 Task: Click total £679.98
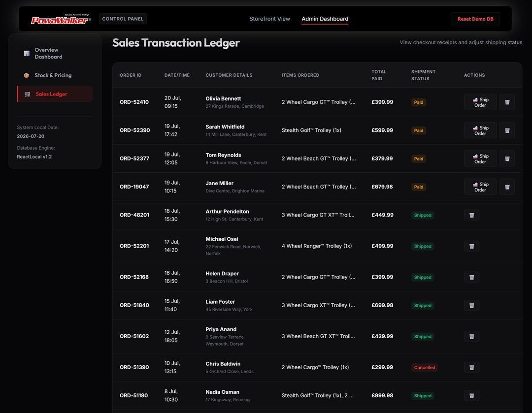(382, 187)
